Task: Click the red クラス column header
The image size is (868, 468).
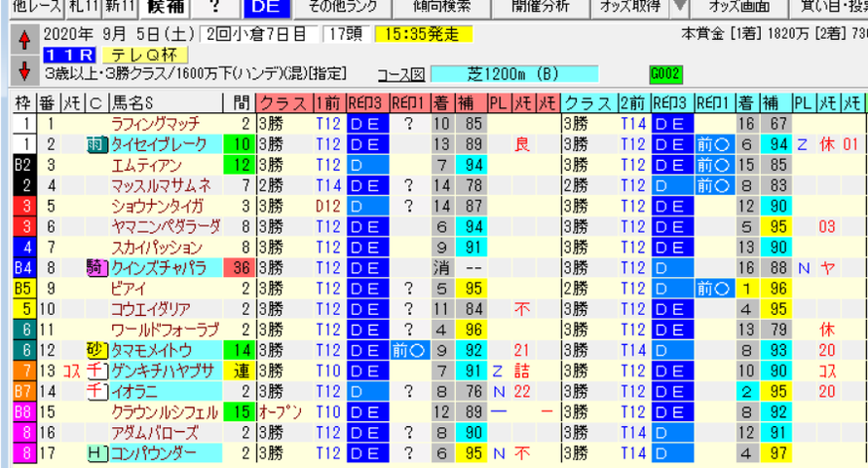Action: 284,103
